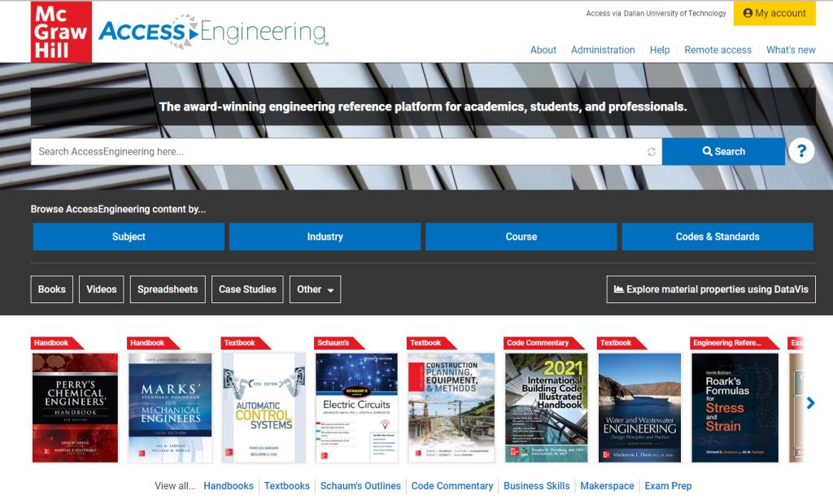Viewport: 833px width, 504px height.
Task: Open My account menu
Action: [774, 13]
